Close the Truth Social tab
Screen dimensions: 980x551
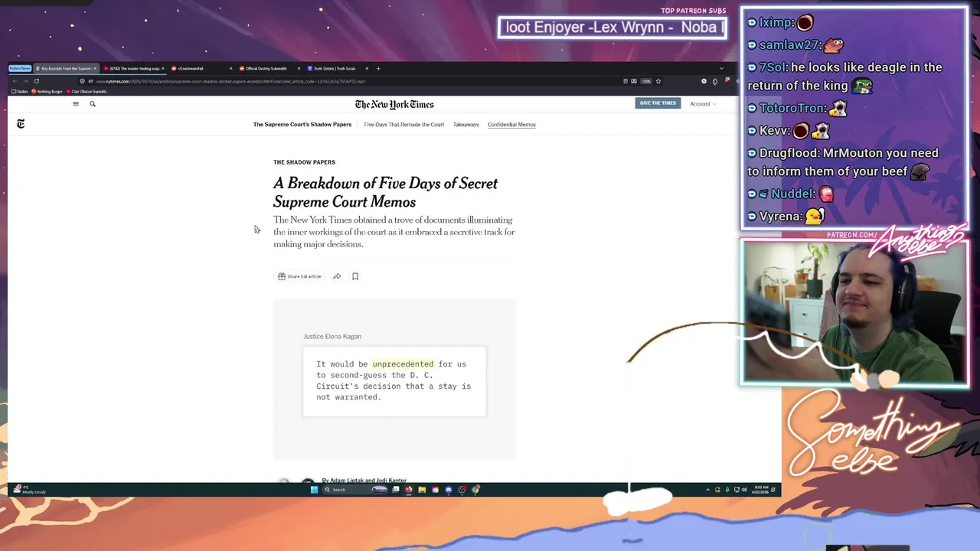pos(367,69)
